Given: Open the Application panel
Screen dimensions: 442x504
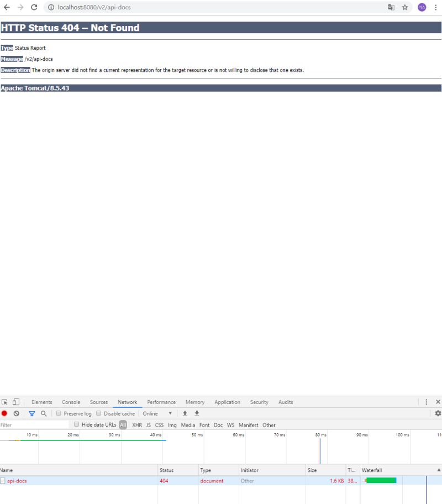Looking at the screenshot, I should (228, 402).
